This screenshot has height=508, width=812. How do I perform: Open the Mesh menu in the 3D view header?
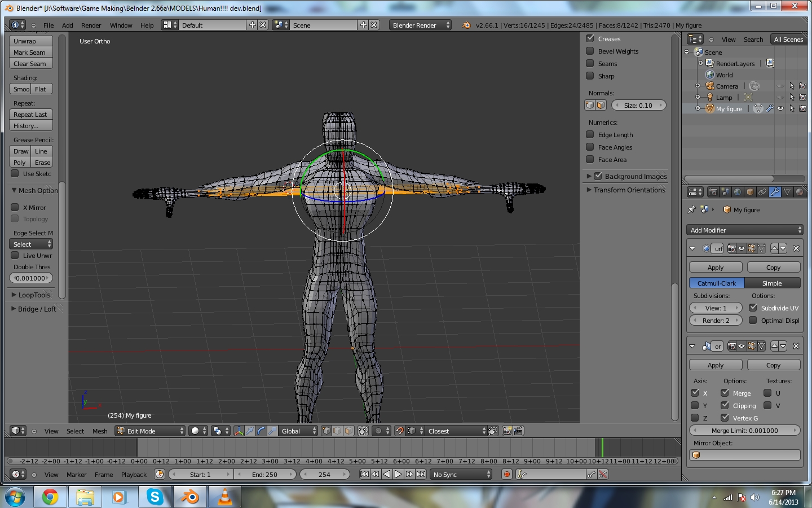pyautogui.click(x=100, y=431)
